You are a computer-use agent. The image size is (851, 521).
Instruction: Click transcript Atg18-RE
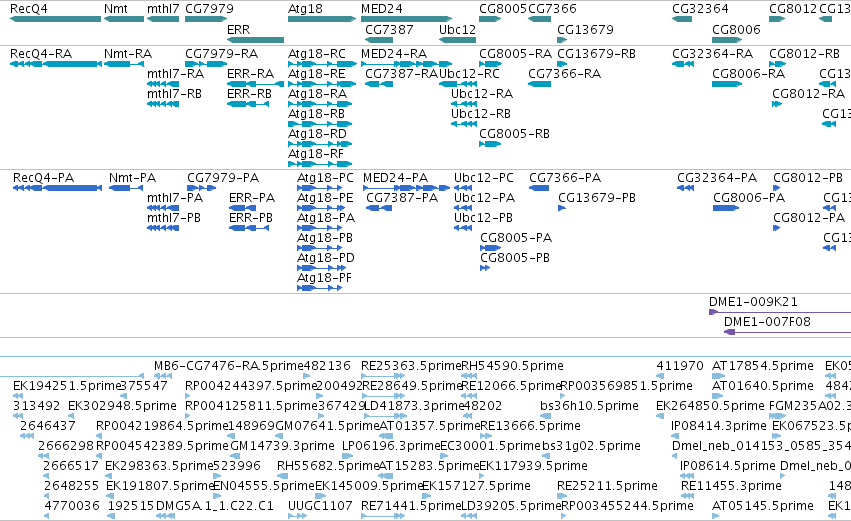tap(322, 84)
